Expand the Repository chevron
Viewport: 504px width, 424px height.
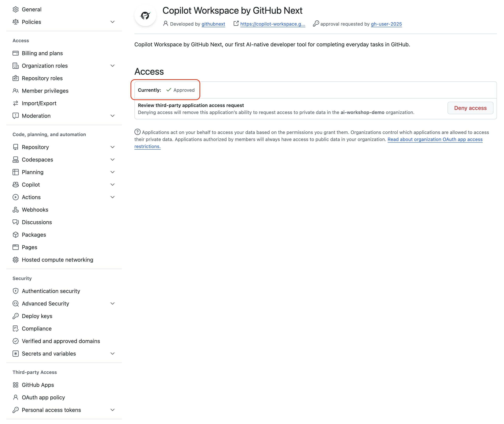112,147
